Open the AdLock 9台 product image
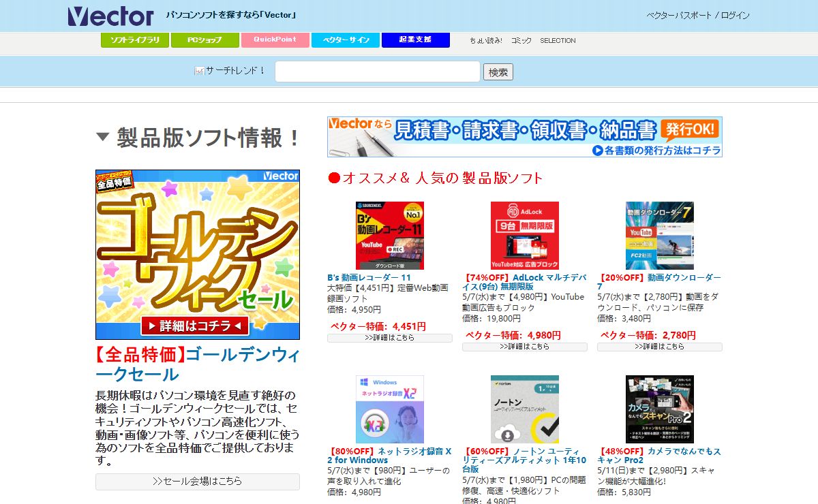 tap(525, 236)
